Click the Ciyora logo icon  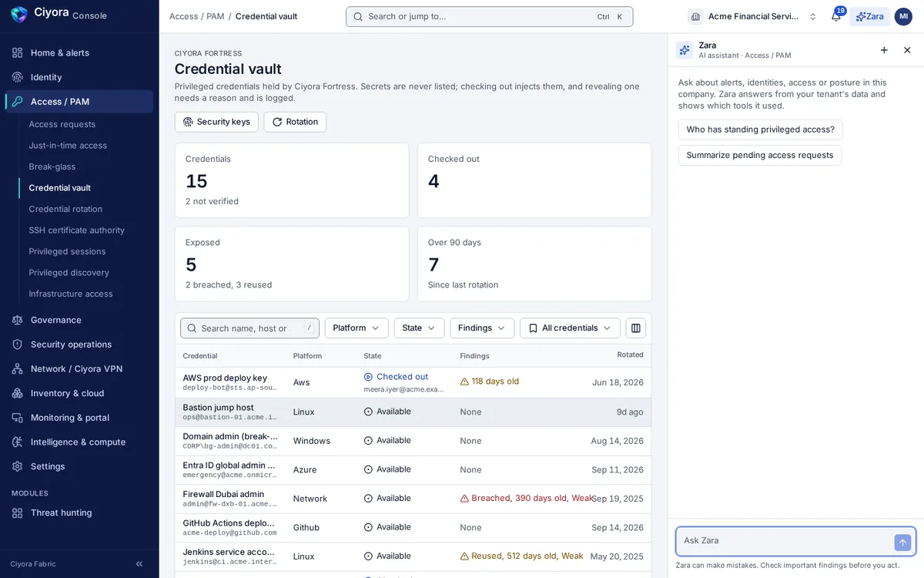19,15
